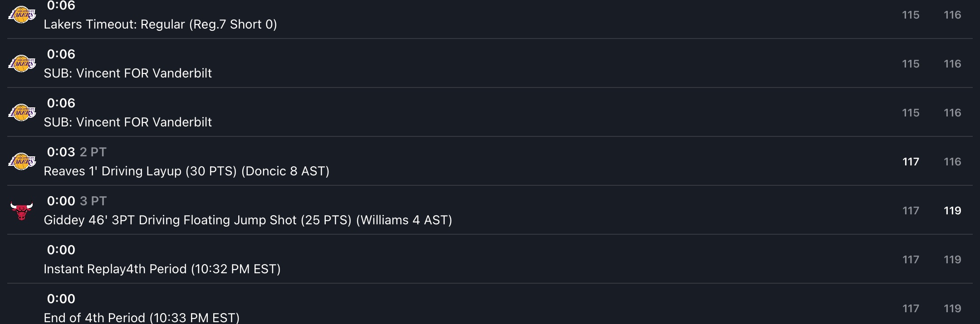980x324 pixels.
Task: Open the Reaves 1' Driving Layup play
Action: (490, 161)
